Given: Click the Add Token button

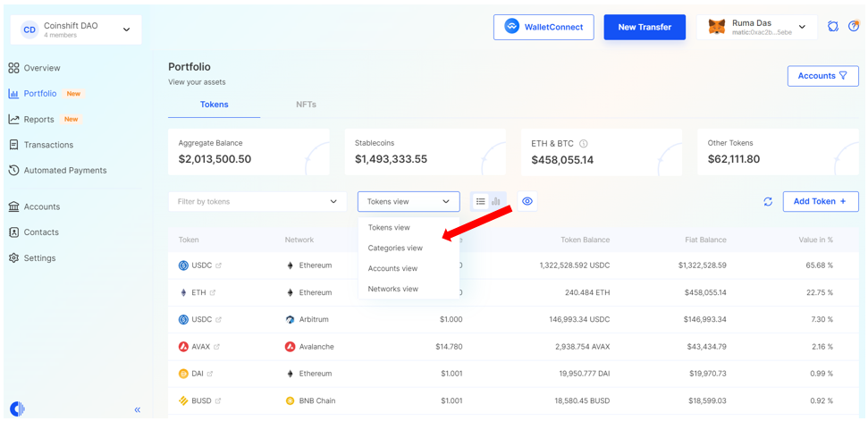Looking at the screenshot, I should point(820,201).
